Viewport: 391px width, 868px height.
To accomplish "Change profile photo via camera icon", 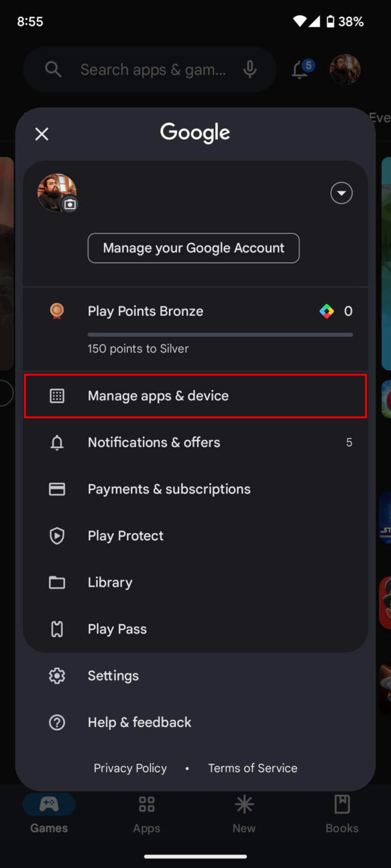I will pos(69,204).
